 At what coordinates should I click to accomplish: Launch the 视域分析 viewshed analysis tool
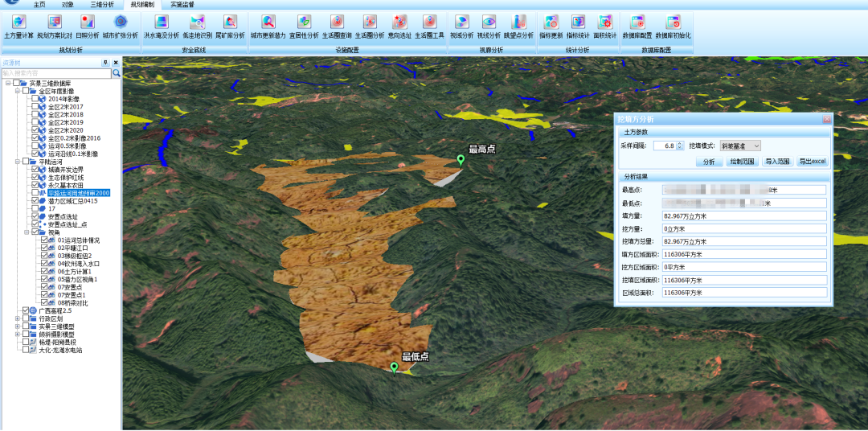coord(461,27)
